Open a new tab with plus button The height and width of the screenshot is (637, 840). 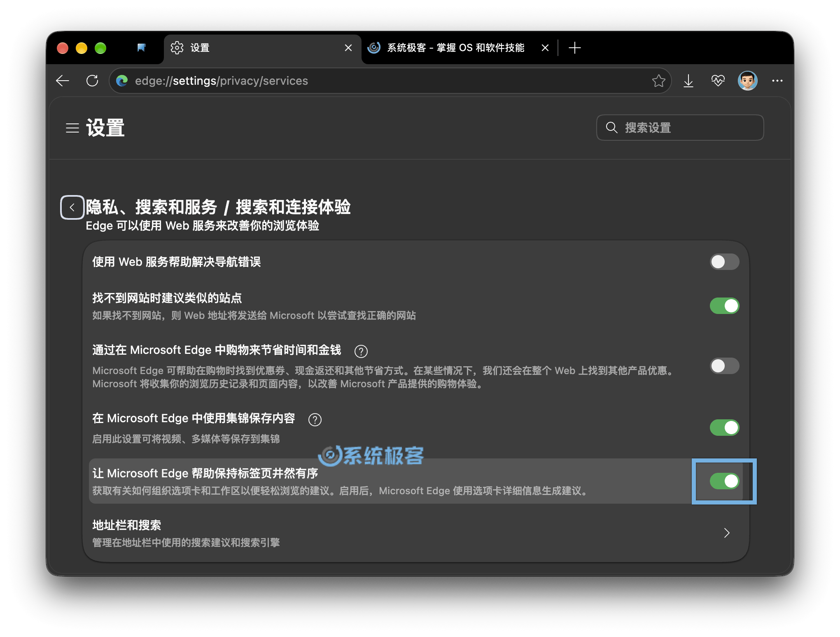coord(574,48)
